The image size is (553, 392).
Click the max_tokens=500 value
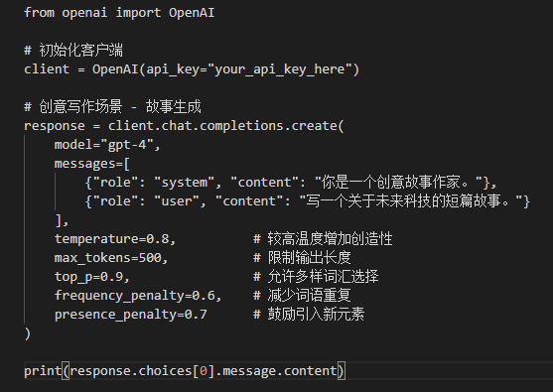click(x=150, y=258)
